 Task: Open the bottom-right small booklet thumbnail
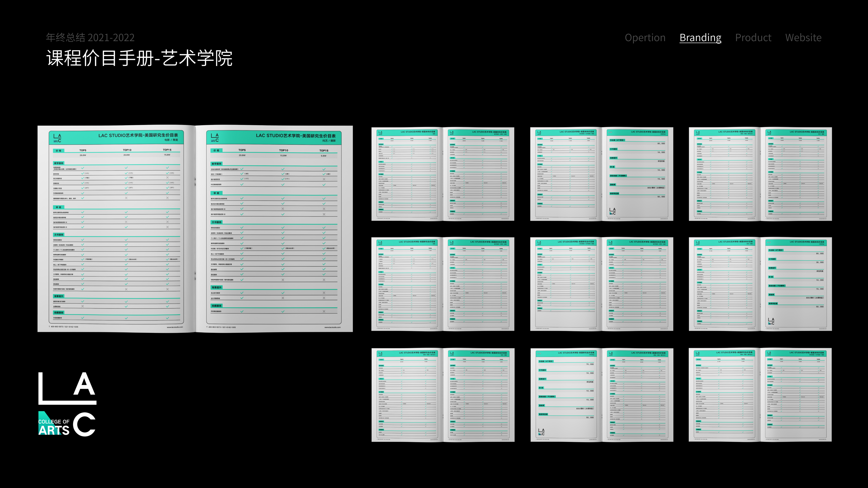[x=760, y=395]
